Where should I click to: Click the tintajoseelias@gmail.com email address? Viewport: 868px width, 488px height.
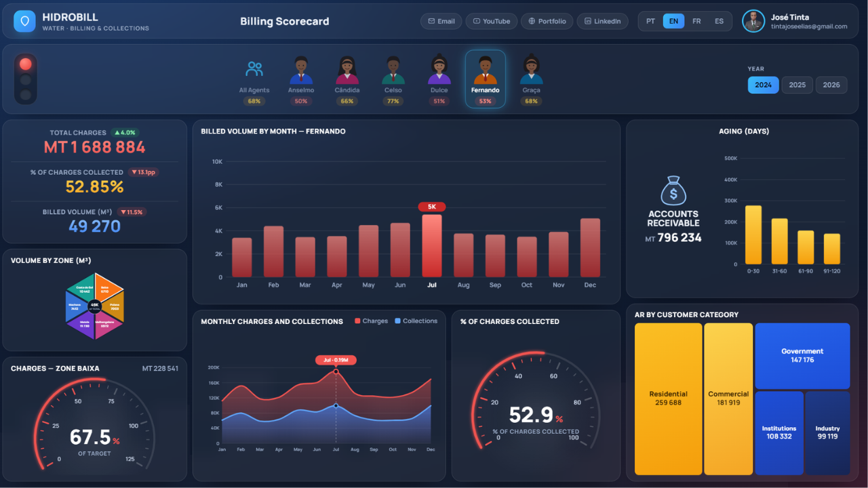click(x=809, y=26)
